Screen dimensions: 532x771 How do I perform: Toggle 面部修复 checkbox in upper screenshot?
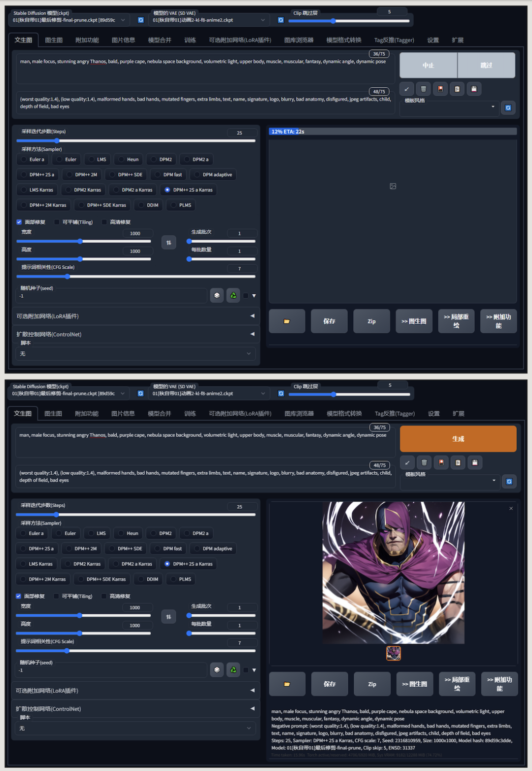point(19,222)
